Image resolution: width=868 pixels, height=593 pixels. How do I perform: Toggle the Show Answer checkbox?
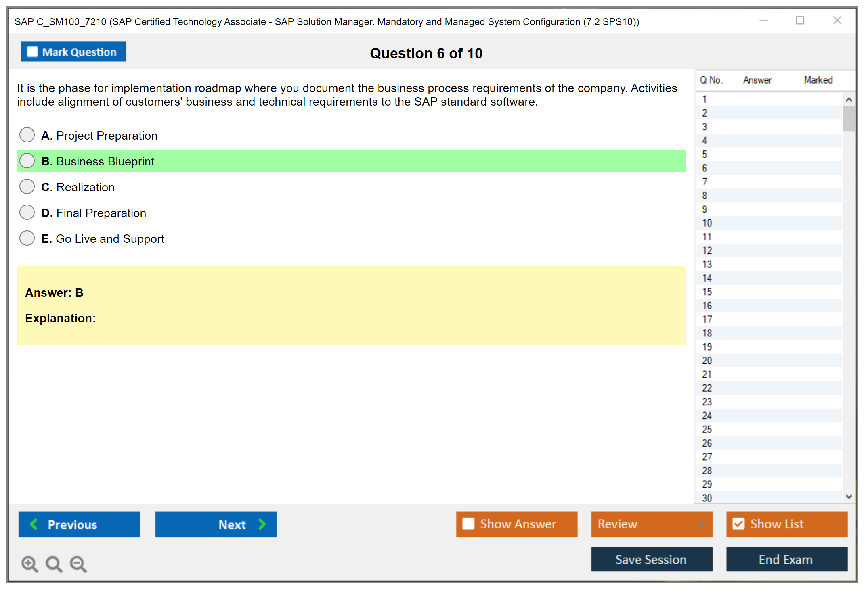(468, 524)
